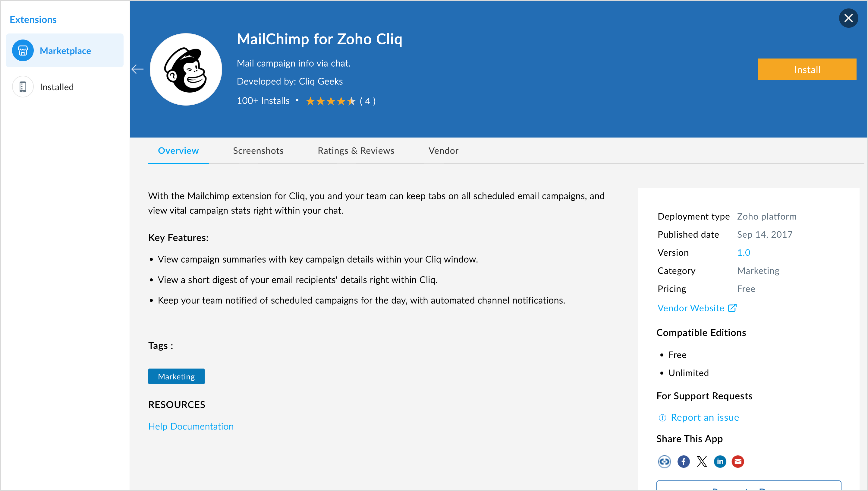868x491 pixels.
Task: Click the Marketplace store icon
Action: tap(23, 51)
